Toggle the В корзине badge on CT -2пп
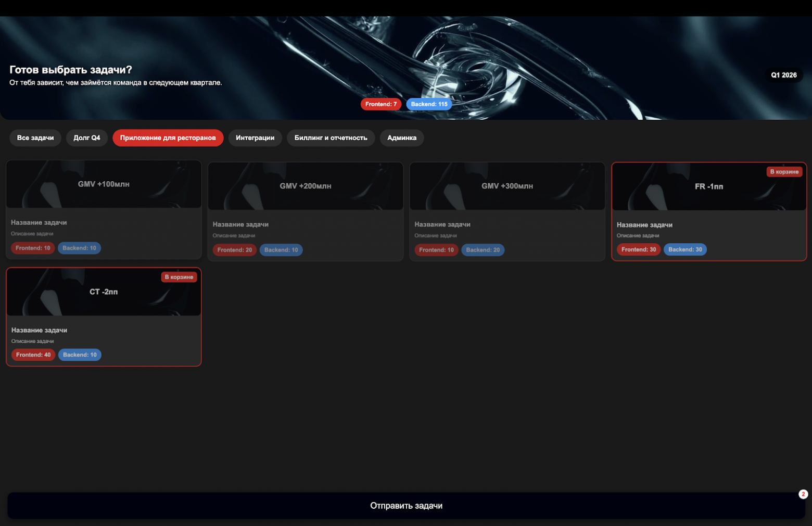The image size is (812, 526). 179,277
